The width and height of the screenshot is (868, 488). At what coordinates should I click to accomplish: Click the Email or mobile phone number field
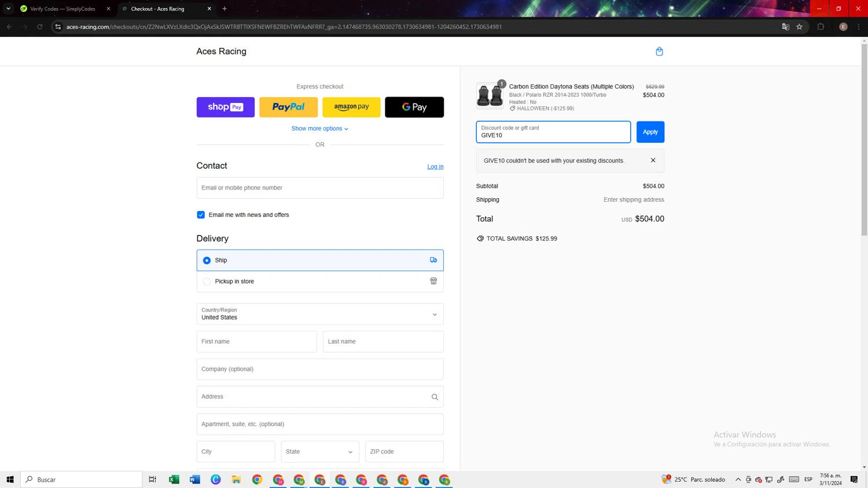point(319,188)
